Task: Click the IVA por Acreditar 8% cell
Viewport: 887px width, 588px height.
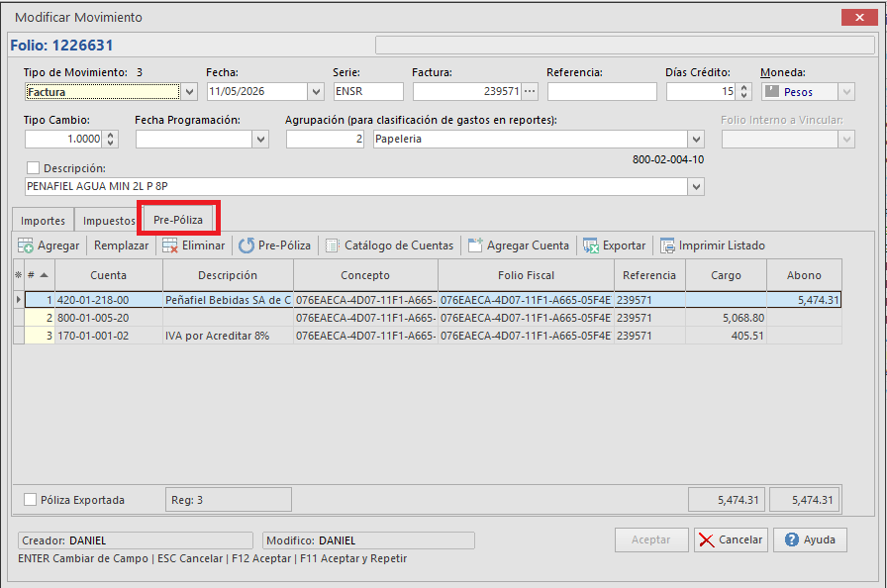Action: click(228, 336)
